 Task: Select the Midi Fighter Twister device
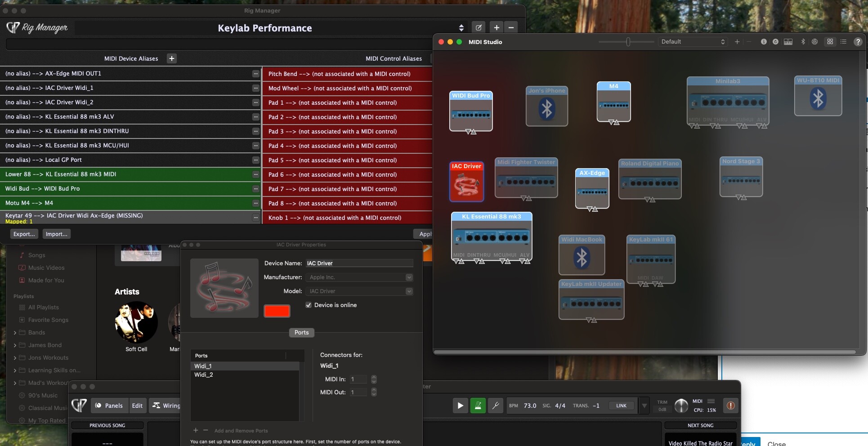[526, 178]
